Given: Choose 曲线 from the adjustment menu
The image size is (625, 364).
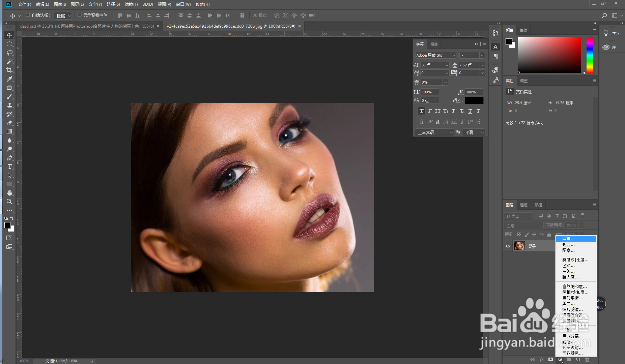Looking at the screenshot, I should pos(569,271).
